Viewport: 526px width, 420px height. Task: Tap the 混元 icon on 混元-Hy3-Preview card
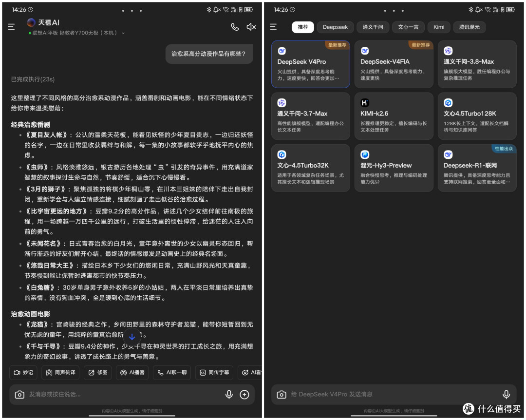tap(365, 155)
